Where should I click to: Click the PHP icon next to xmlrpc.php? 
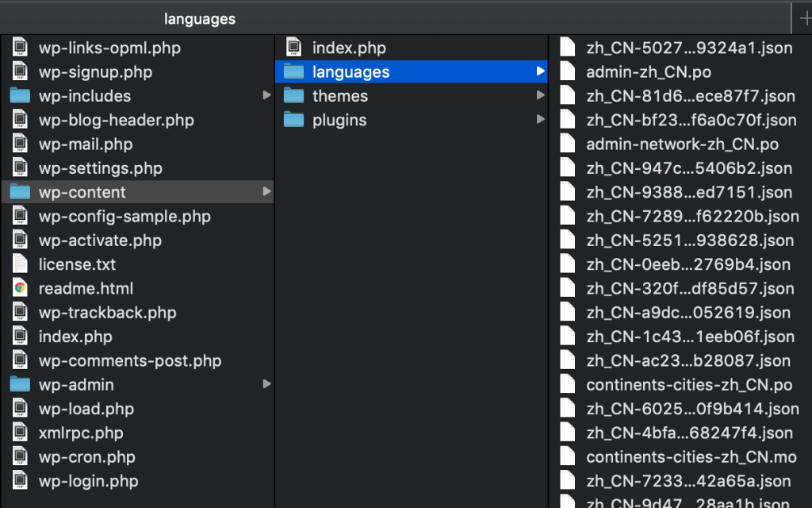(x=20, y=433)
